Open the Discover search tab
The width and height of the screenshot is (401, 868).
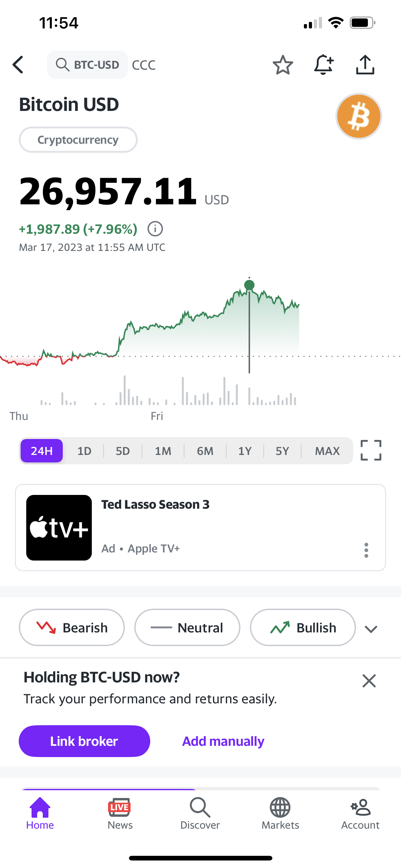click(x=200, y=813)
